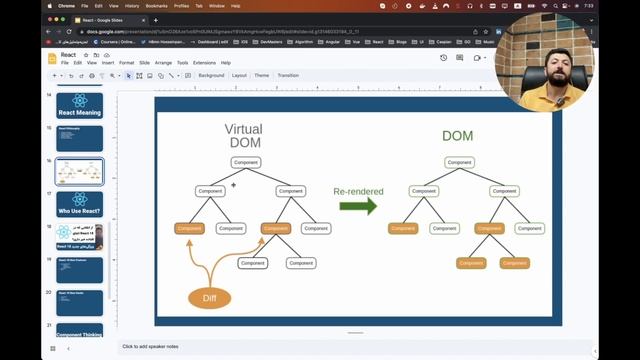Check the cloud document status icon

(x=107, y=55)
